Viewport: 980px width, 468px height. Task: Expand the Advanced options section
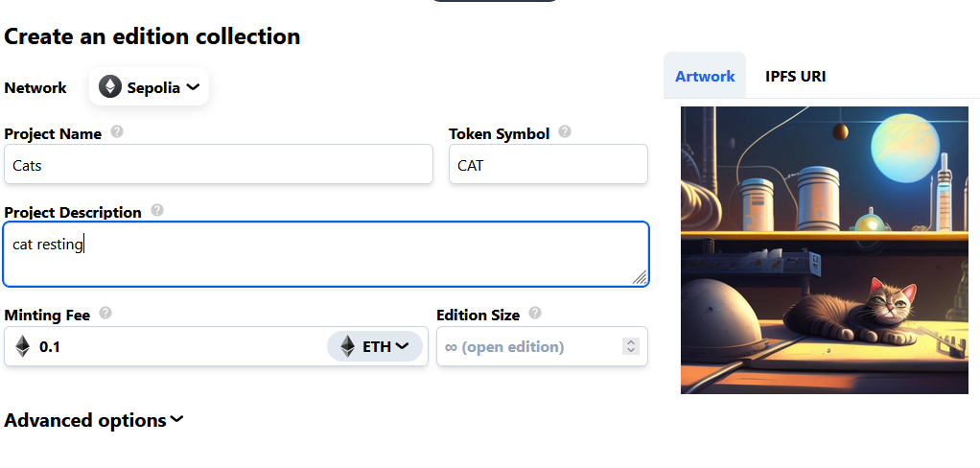click(x=94, y=420)
